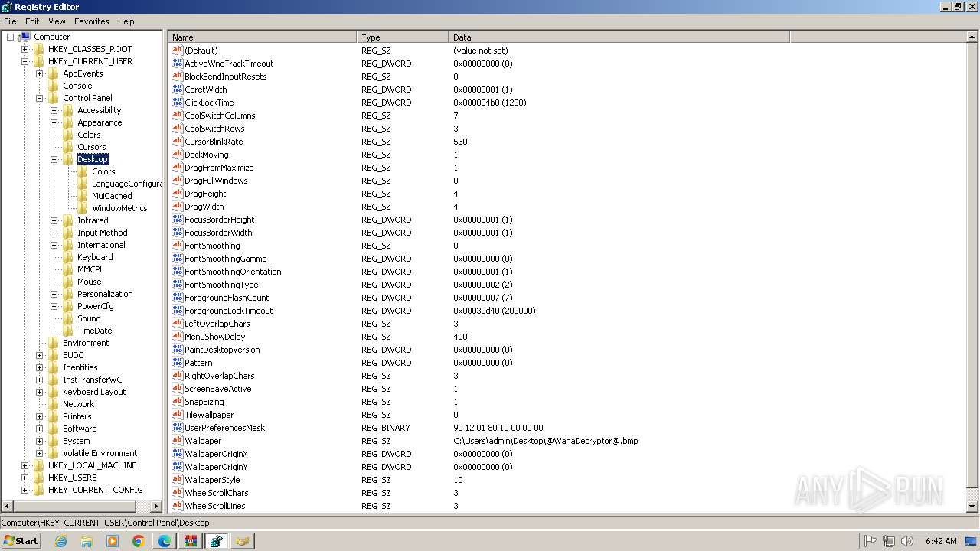Expand the HKEY_CLASSES_ROOT node
The width and height of the screenshot is (980, 551).
[24, 49]
